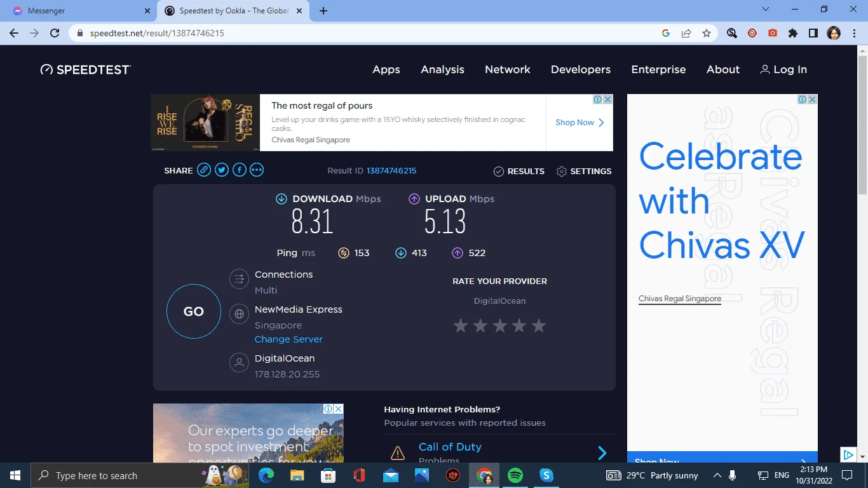Share the result on Facebook

[239, 170]
